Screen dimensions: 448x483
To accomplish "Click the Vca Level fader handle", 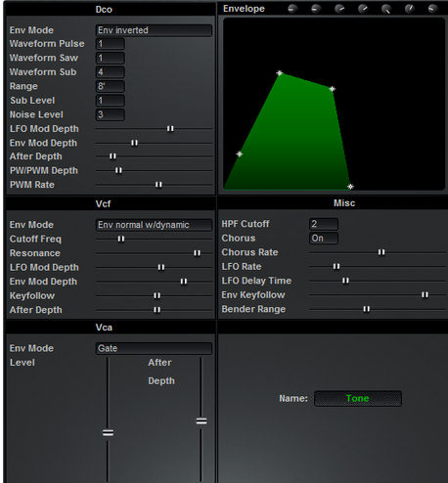I will pos(108,433).
